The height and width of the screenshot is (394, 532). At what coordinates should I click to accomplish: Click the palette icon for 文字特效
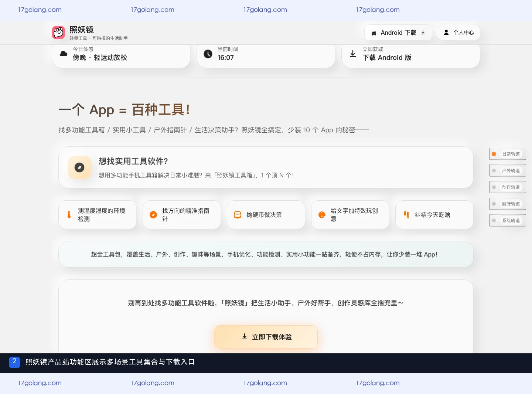[x=322, y=215]
